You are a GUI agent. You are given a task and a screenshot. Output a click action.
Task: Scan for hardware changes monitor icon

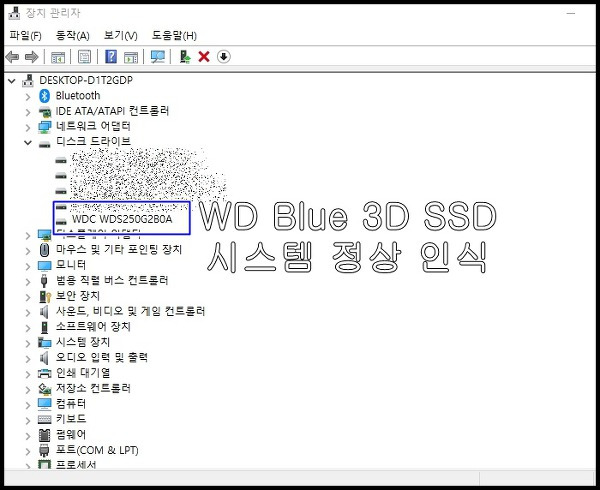158,57
